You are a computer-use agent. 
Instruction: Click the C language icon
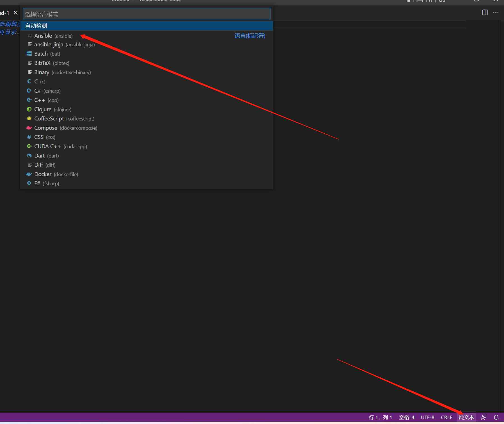tap(29, 81)
